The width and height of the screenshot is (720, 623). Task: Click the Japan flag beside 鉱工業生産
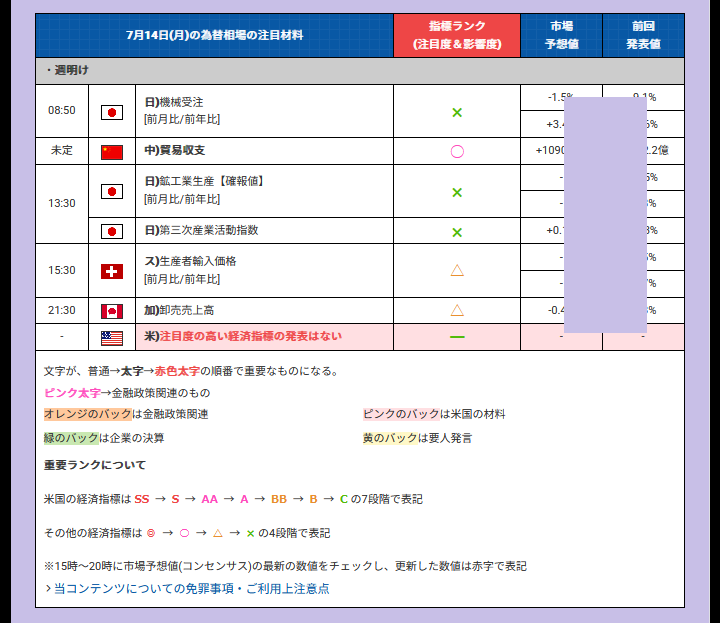(112, 191)
